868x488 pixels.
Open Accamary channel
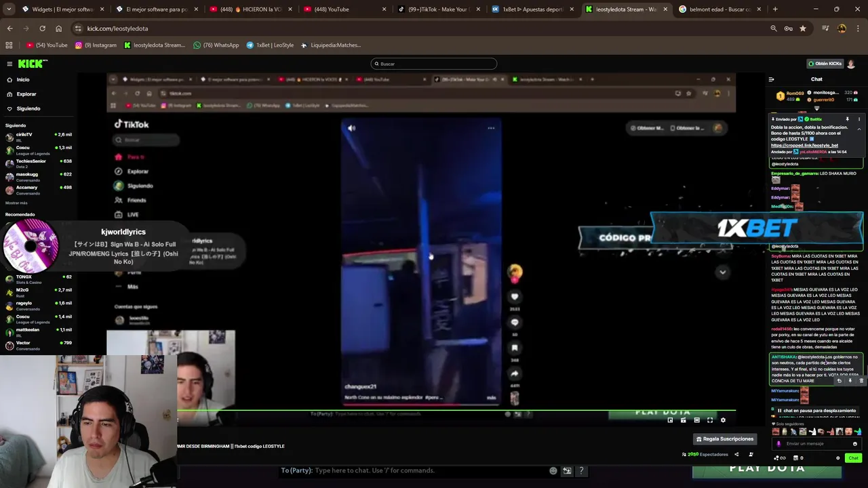coord(39,189)
